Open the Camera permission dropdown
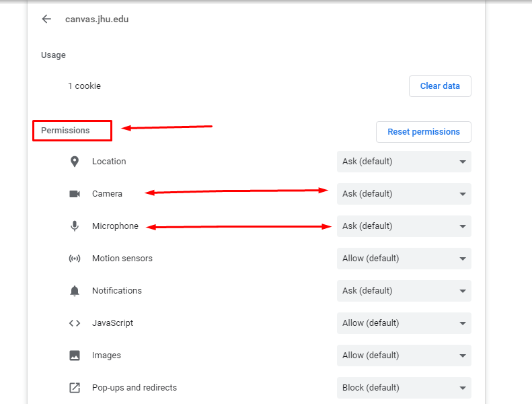 click(x=404, y=194)
